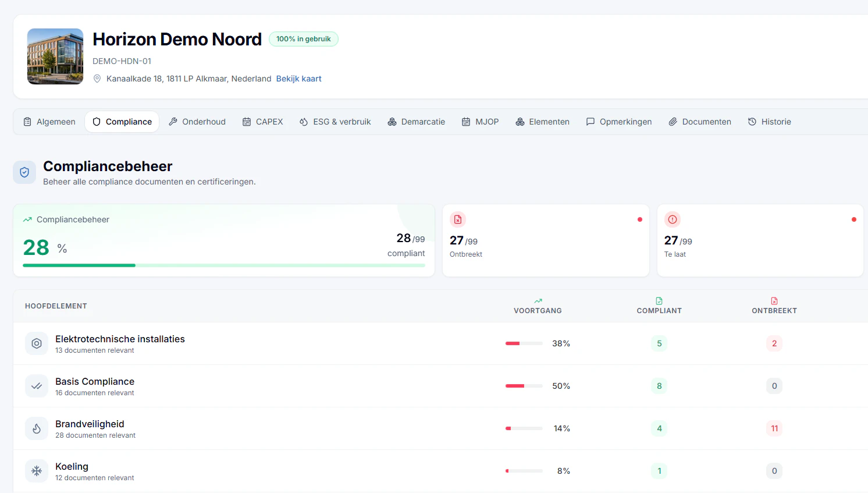
Task: Switch to the MJOP tab
Action: point(481,122)
